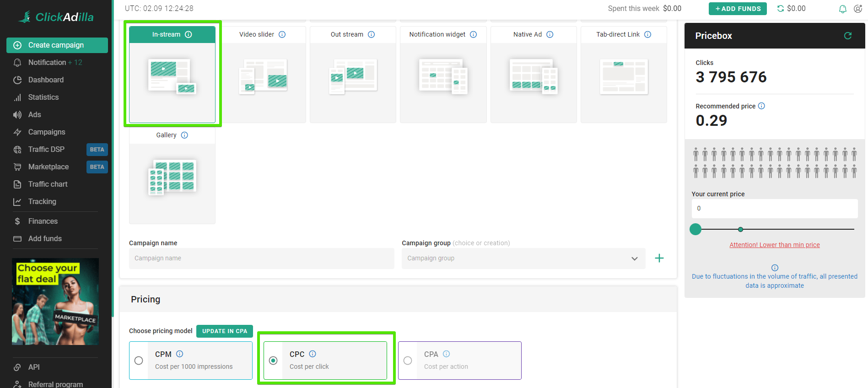Select the CPM pricing model radio button
Screen dimensions: 868x388
tap(139, 361)
